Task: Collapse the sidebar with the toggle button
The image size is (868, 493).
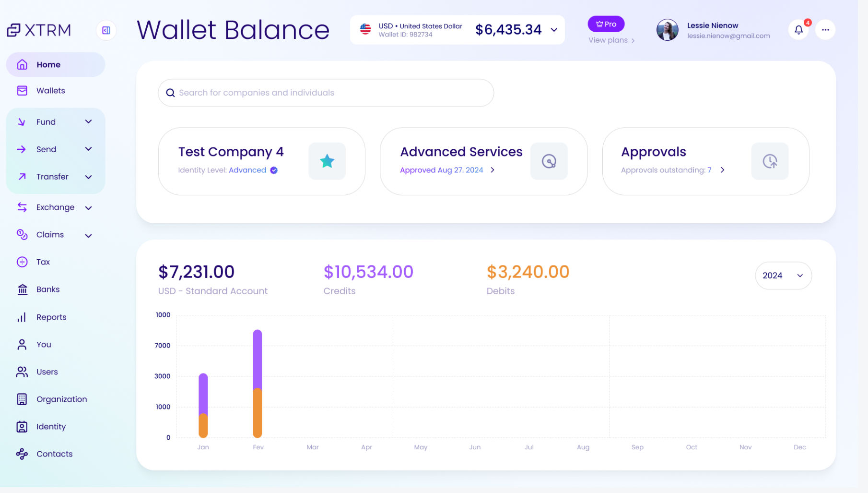Action: [x=106, y=30]
